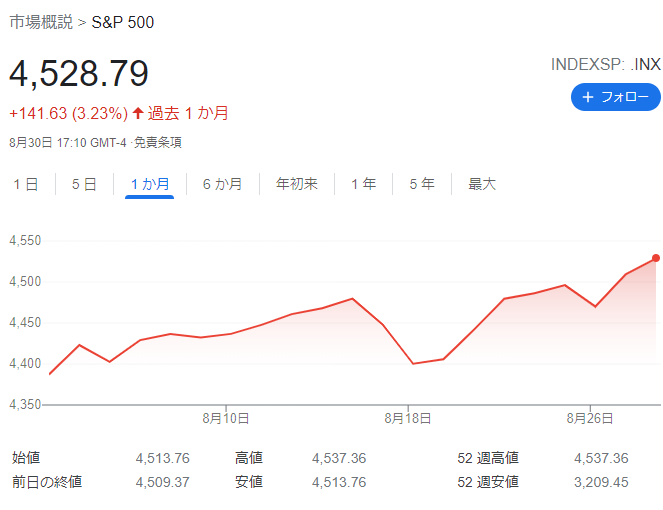Click the red upward arrow beside 3.23%
The height and width of the screenshot is (510, 663).
[138, 113]
